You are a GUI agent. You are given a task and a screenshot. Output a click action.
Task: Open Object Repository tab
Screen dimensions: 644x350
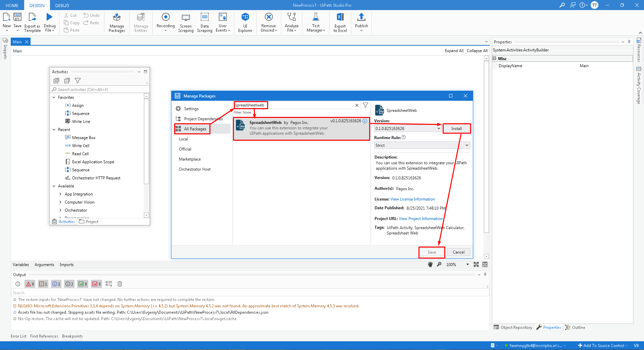click(x=513, y=327)
